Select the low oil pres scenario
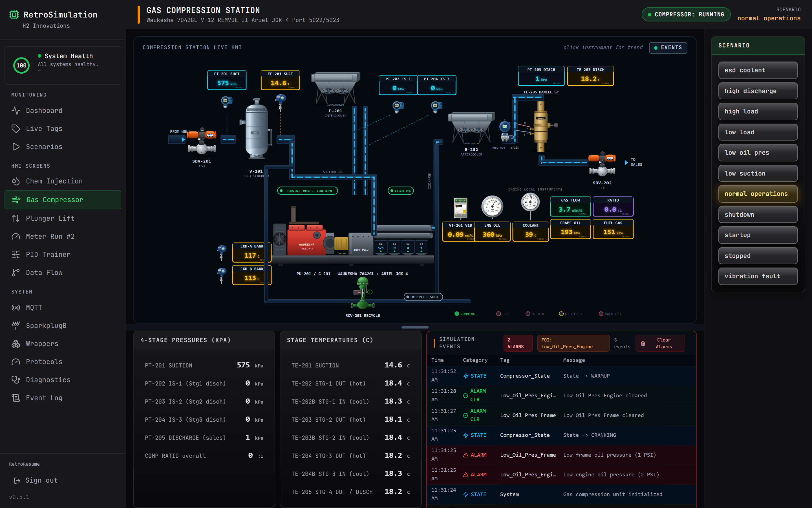 [x=758, y=152]
